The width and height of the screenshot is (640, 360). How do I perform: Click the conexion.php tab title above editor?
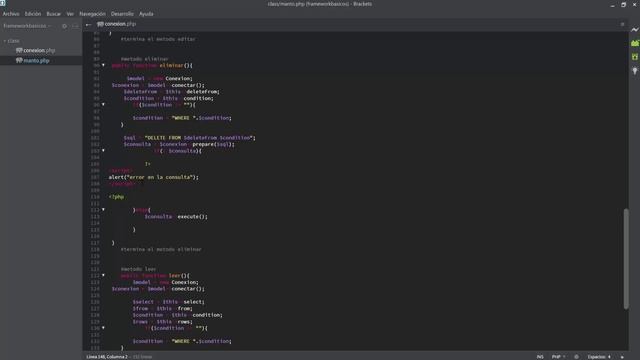point(120,24)
